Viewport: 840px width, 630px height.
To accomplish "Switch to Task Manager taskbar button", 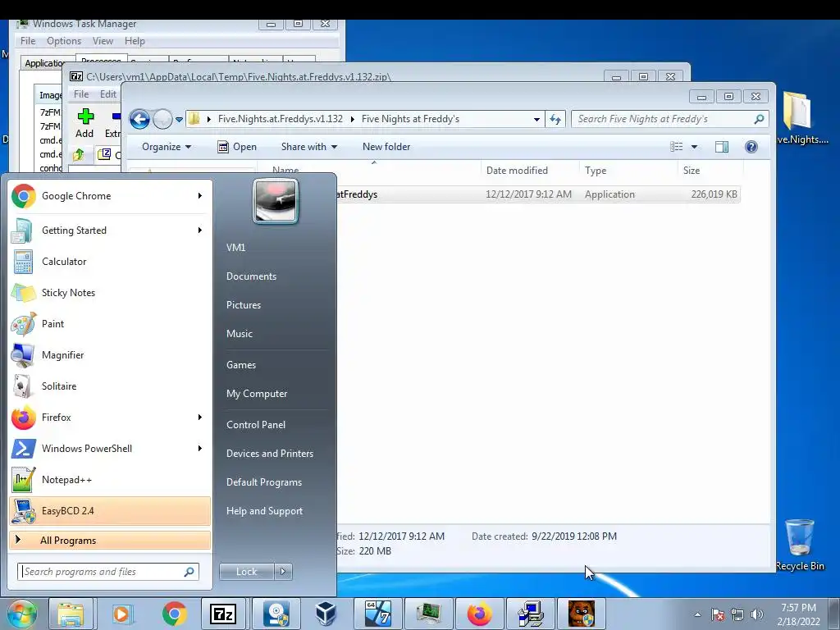I will 428,614.
